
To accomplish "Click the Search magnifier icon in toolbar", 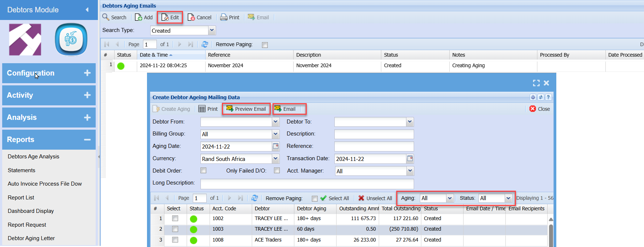I will 106,17.
